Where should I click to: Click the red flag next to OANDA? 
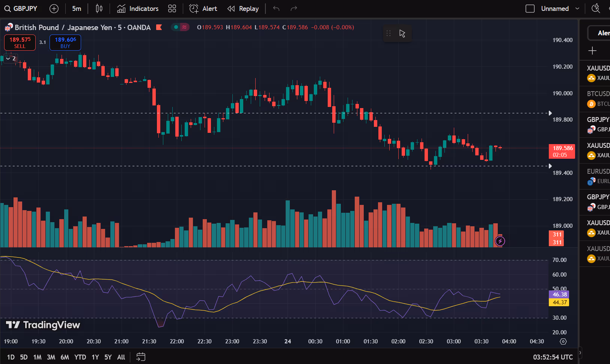[x=159, y=27]
